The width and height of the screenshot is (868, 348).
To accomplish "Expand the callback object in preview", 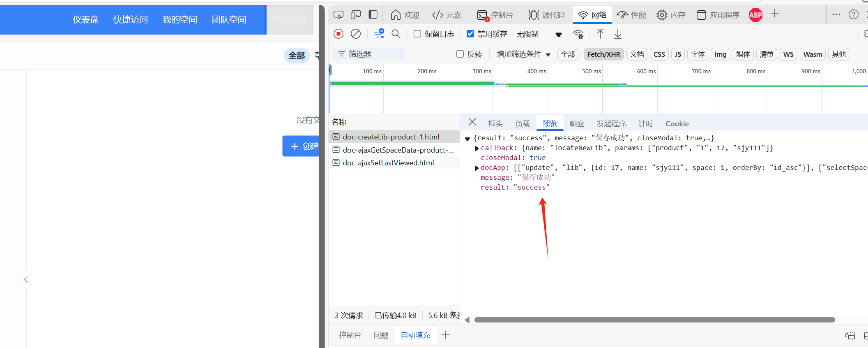I will pos(477,148).
